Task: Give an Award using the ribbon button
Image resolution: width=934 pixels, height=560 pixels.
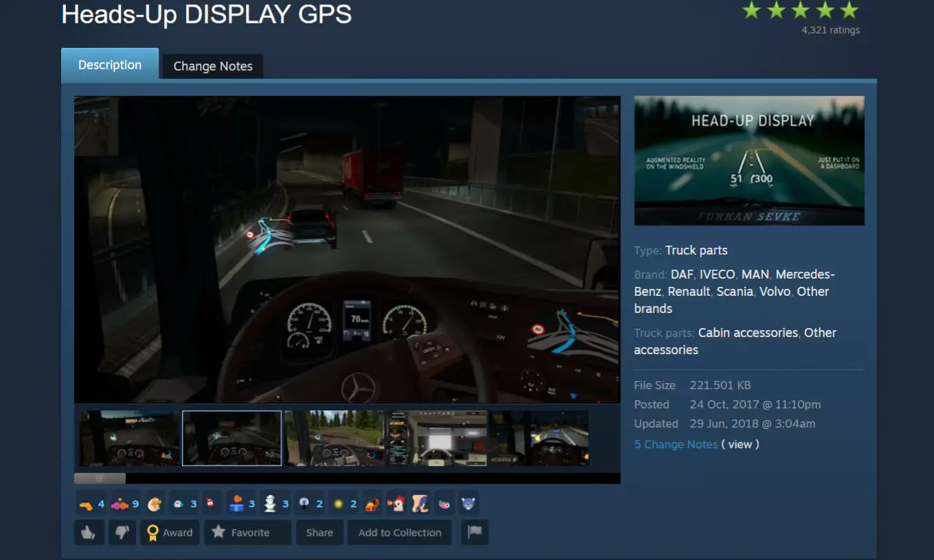Action: pos(170,533)
